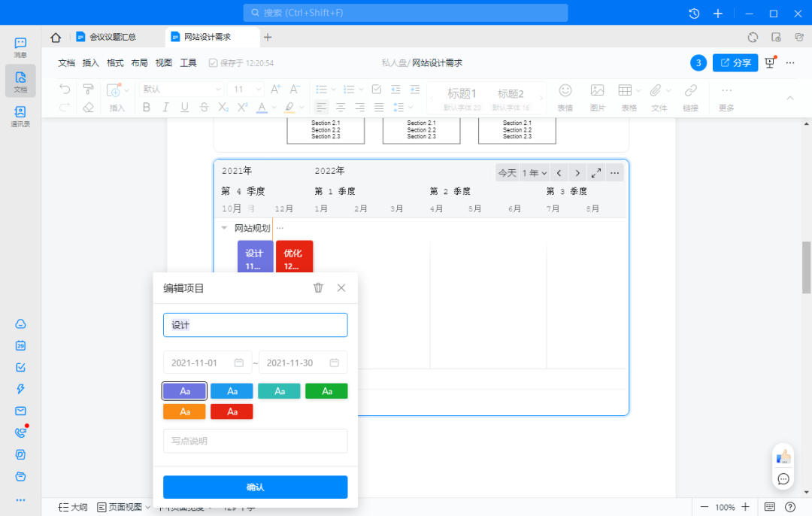
Task: Open the Contacts sidebar icon
Action: pyautogui.click(x=20, y=116)
